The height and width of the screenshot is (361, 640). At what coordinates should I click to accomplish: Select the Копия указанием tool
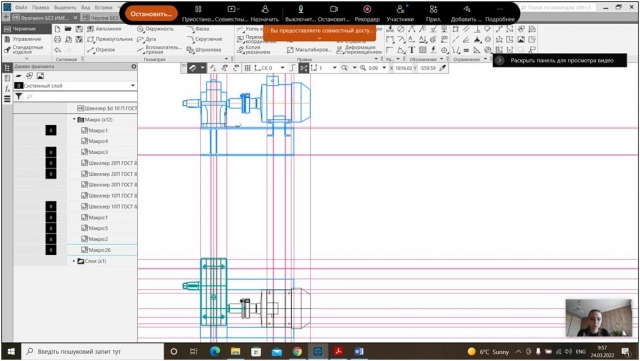[x=253, y=50]
